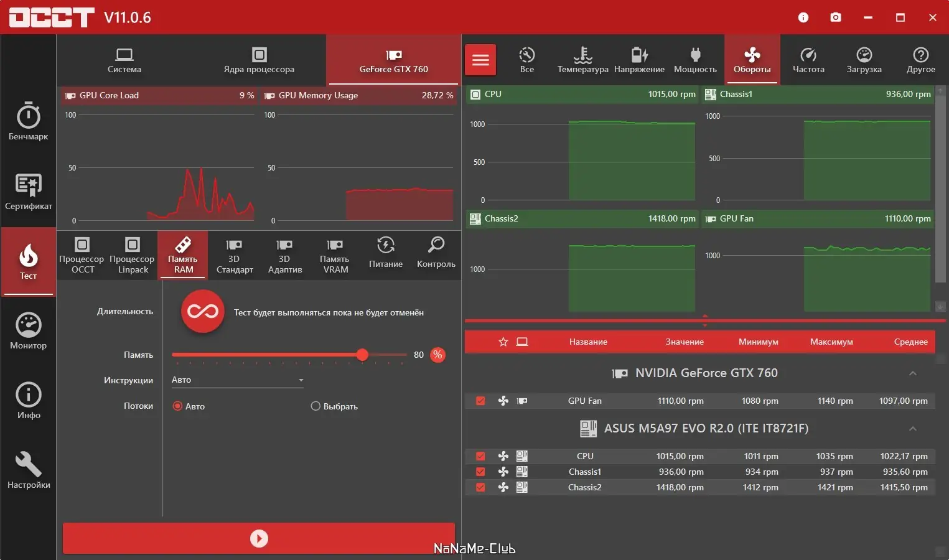Filter sensors by Мощность
The image size is (949, 560).
(695, 60)
